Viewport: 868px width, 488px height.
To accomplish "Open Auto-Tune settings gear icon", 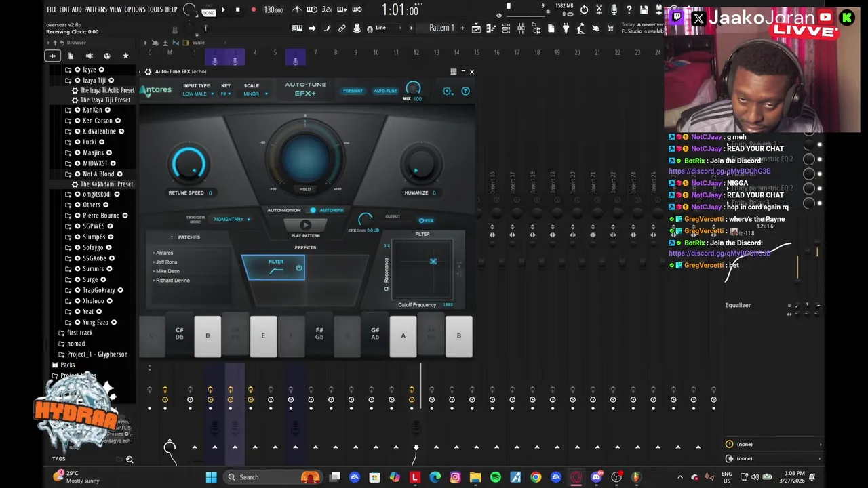I will [447, 91].
